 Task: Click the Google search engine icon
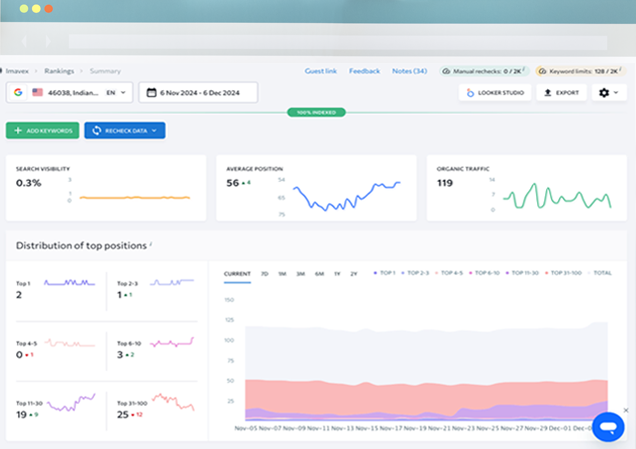(x=18, y=93)
